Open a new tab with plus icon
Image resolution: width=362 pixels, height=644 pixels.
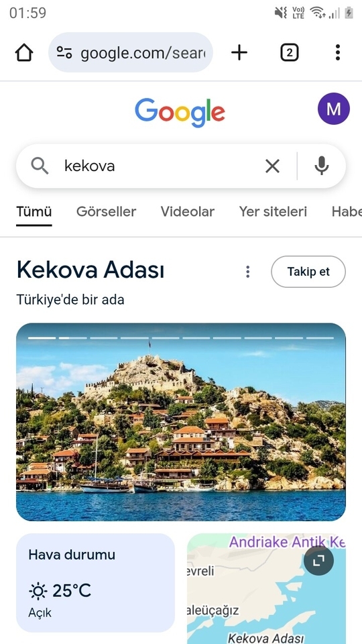point(239,52)
